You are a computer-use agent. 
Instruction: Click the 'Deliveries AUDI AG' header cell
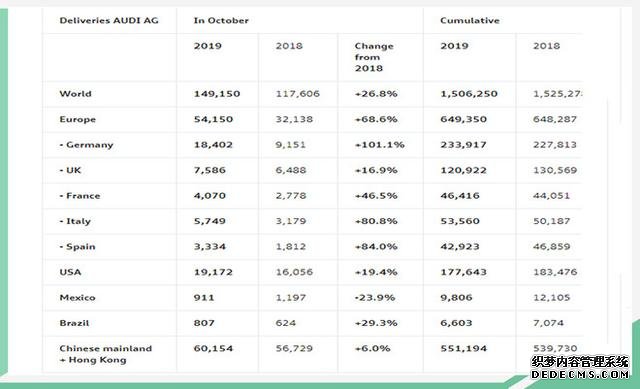click(109, 20)
